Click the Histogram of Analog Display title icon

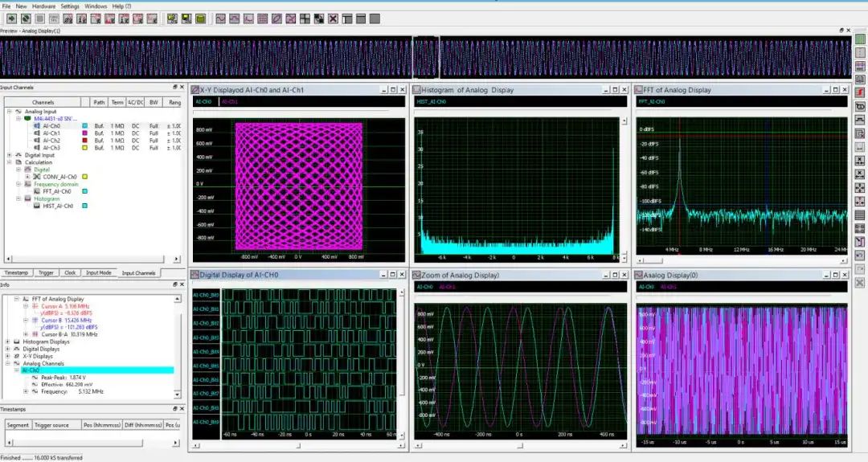[416, 90]
